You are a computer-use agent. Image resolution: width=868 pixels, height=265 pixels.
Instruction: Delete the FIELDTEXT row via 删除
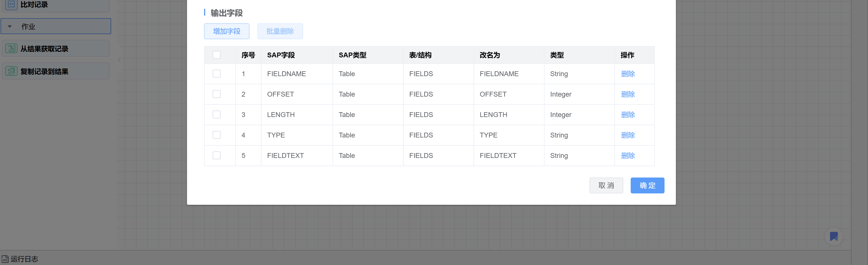(628, 156)
